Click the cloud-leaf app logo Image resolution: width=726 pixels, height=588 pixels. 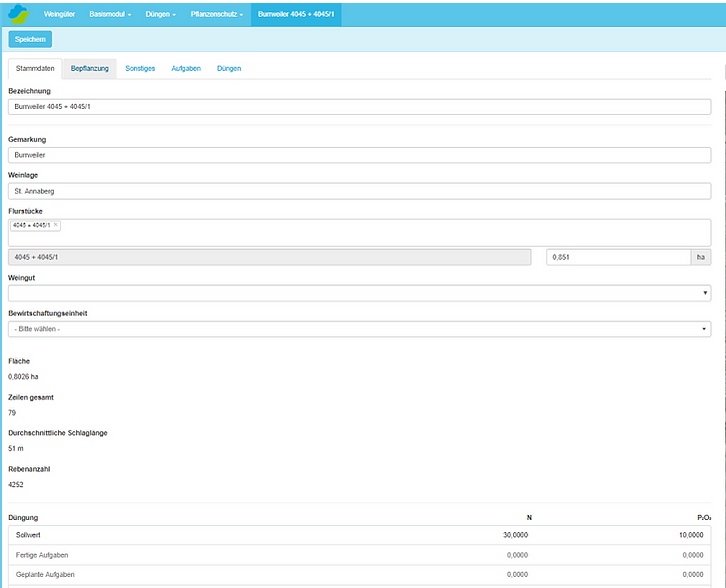(x=18, y=14)
